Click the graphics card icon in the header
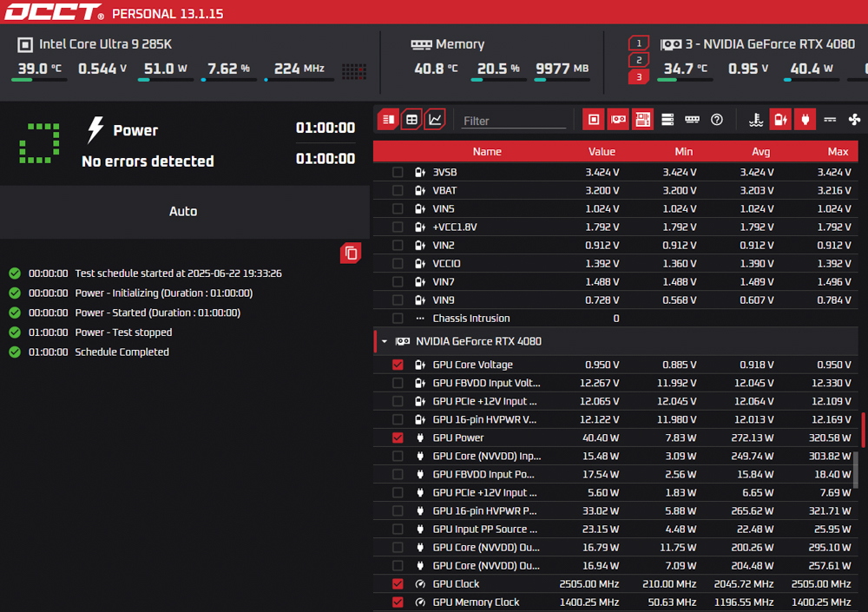The width and height of the screenshot is (868, 612). (x=671, y=44)
